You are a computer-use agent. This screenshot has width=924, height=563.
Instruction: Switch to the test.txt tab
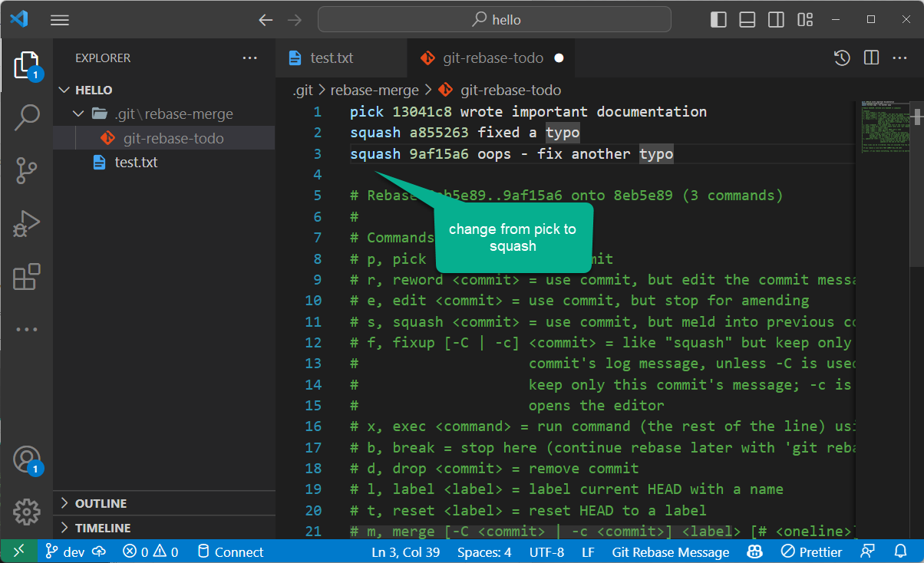point(340,58)
